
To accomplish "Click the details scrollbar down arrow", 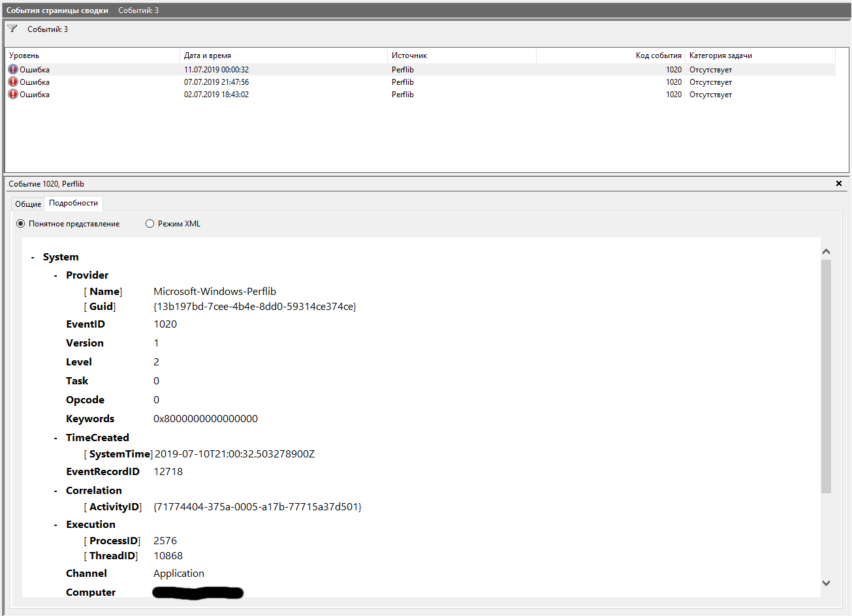I will [826, 583].
